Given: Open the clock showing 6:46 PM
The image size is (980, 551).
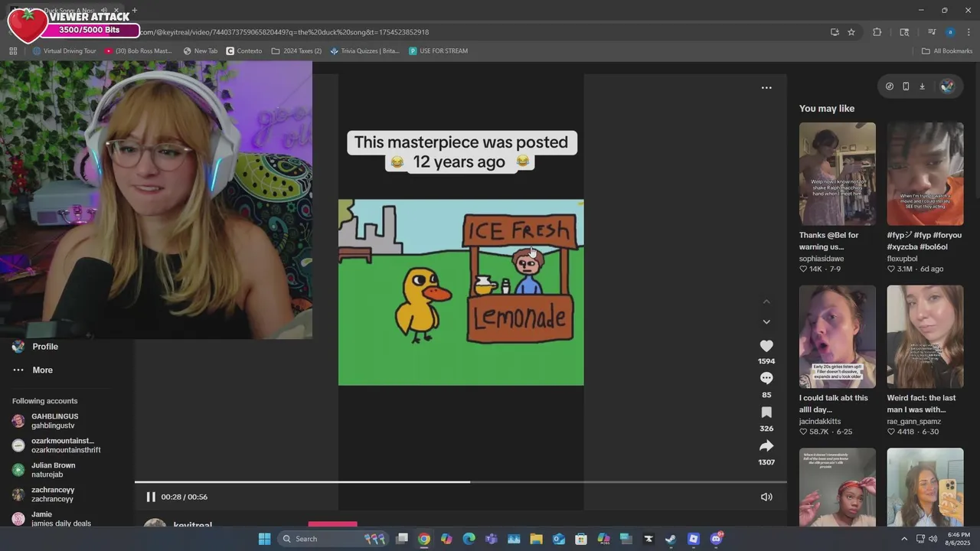Looking at the screenshot, I should pyautogui.click(x=959, y=539).
